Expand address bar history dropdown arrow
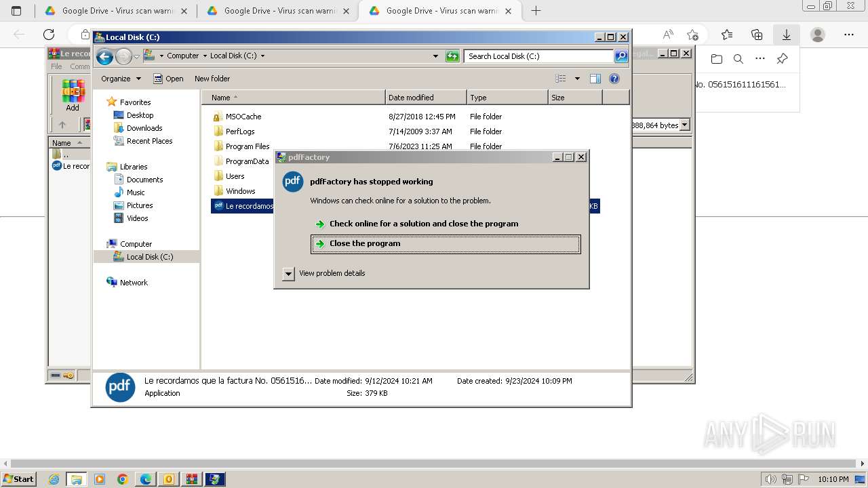868x488 pixels. pyautogui.click(x=435, y=56)
